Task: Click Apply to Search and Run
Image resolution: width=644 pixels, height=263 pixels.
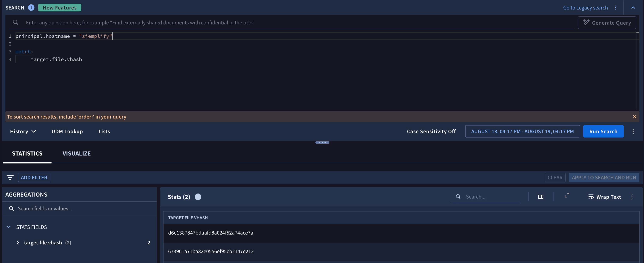Action: point(604,177)
